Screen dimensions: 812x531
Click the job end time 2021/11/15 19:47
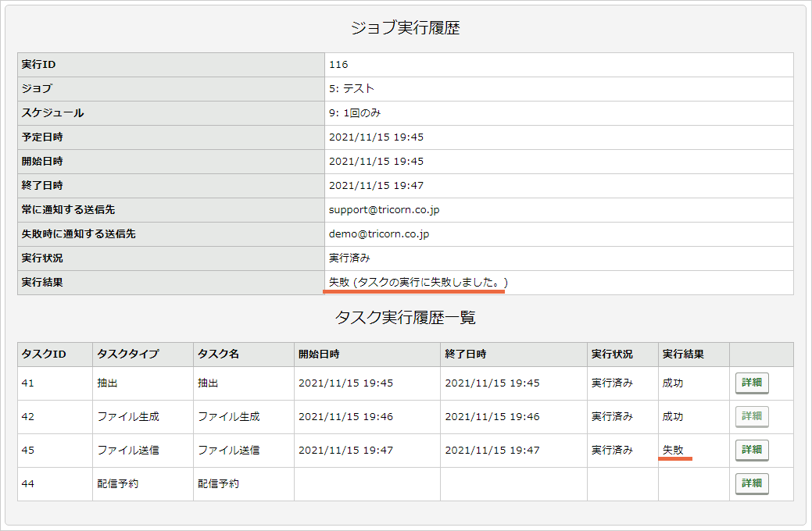[x=377, y=185]
